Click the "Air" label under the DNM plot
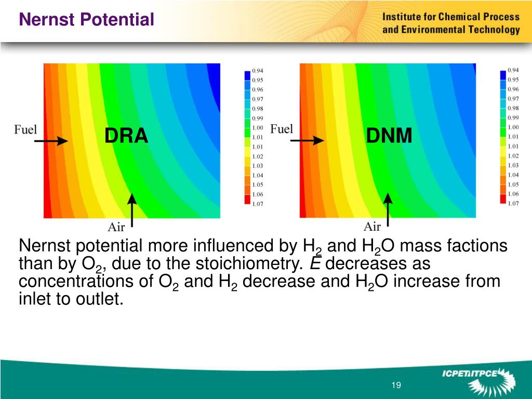 (372, 226)
